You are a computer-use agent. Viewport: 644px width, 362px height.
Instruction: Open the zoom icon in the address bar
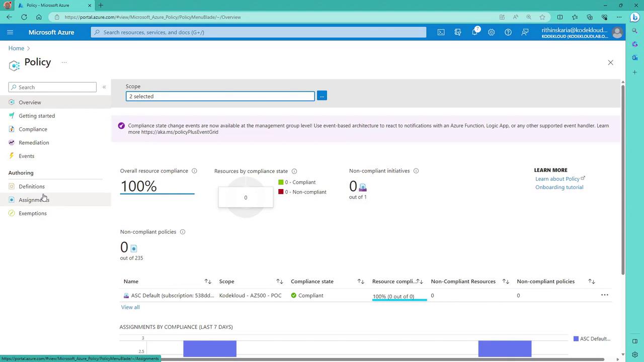(x=529, y=17)
